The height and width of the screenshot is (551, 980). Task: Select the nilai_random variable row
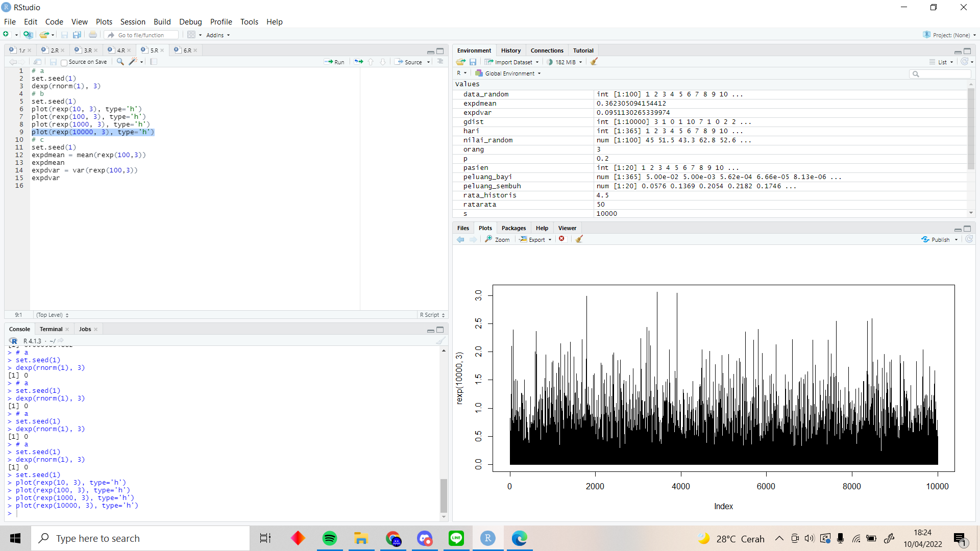(710, 140)
